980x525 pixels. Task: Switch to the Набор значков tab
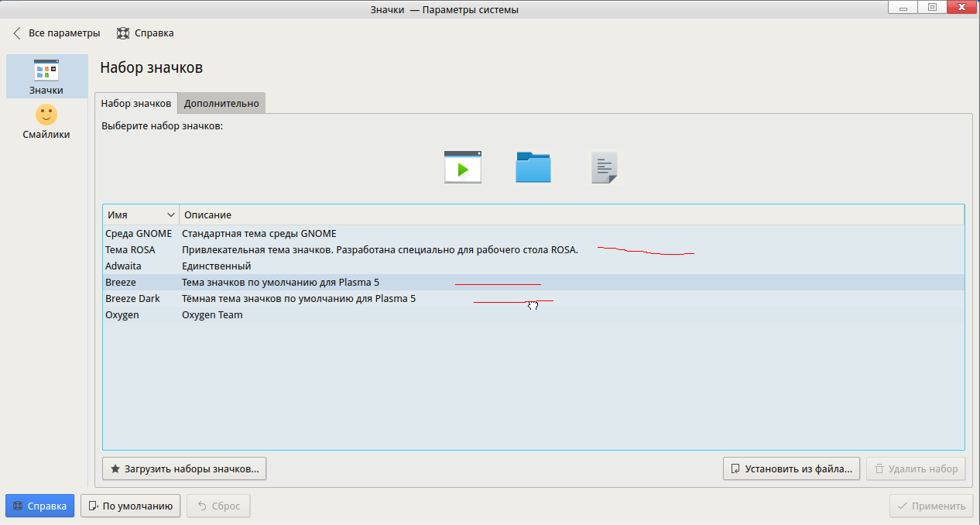tap(136, 103)
